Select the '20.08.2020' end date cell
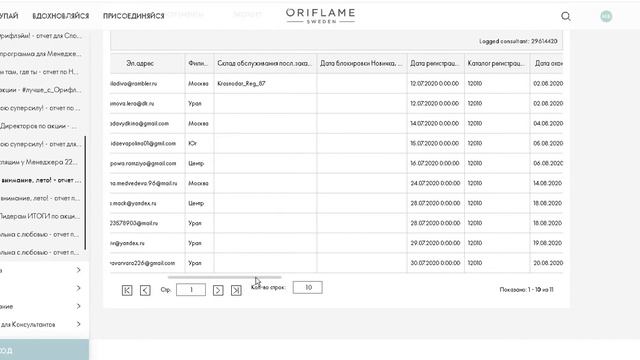The image size is (640, 360). [x=548, y=263]
